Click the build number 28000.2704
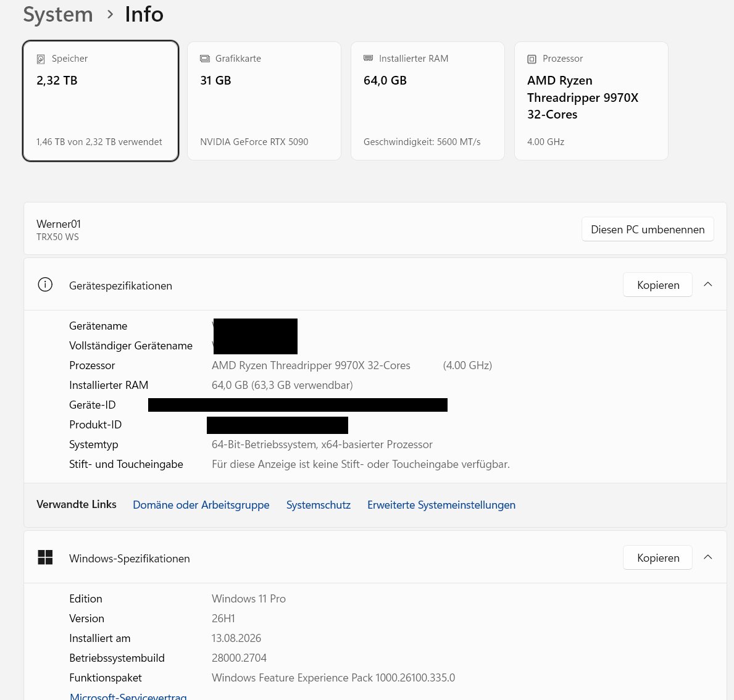734x700 pixels. (239, 658)
